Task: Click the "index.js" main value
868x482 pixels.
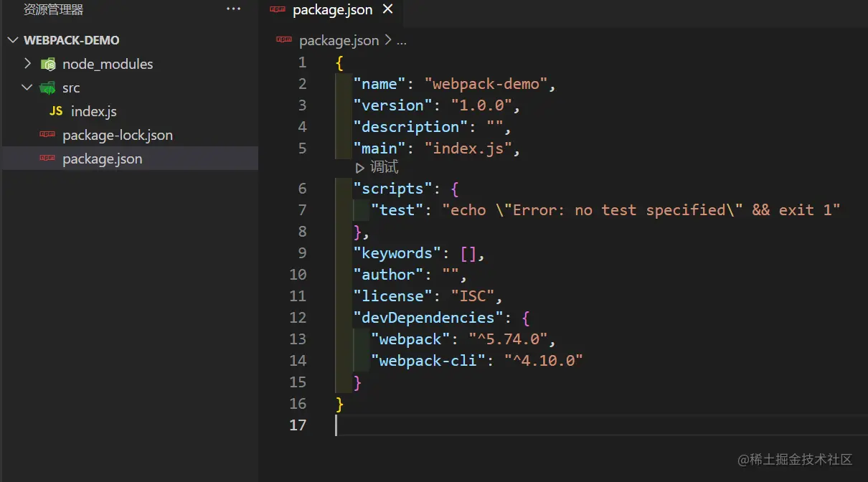Action: click(468, 148)
